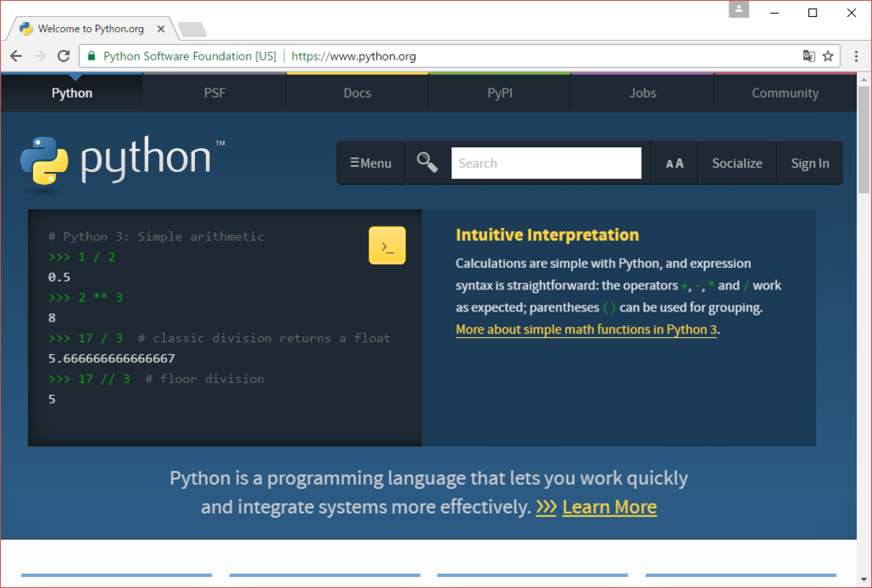This screenshot has height=588, width=872.
Task: Open the translate page icon
Action: [809, 56]
